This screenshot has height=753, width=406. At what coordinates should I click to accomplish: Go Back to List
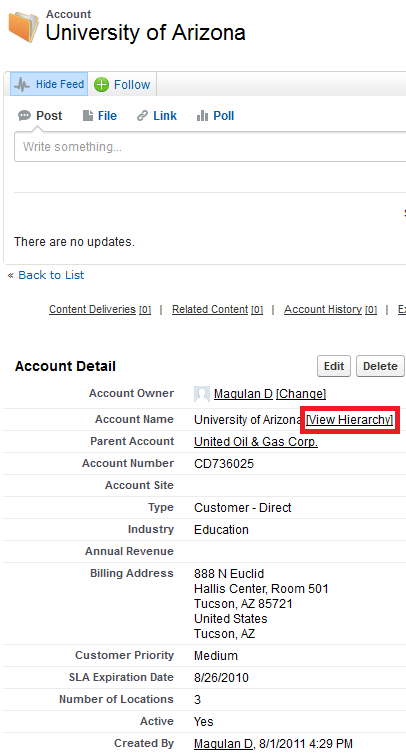coord(51,275)
